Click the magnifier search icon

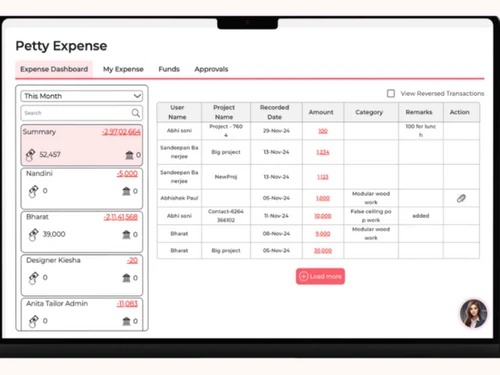point(136,113)
